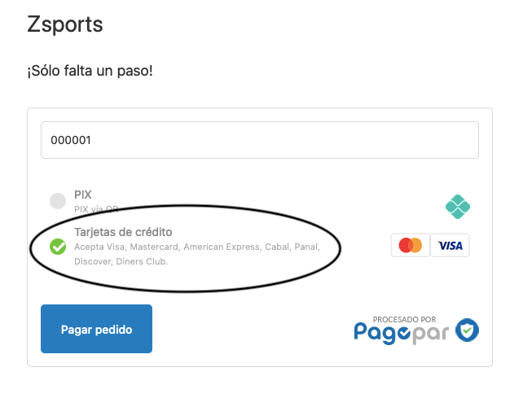Click the Visa card logo
The width and height of the screenshot is (523, 420).
(450, 245)
